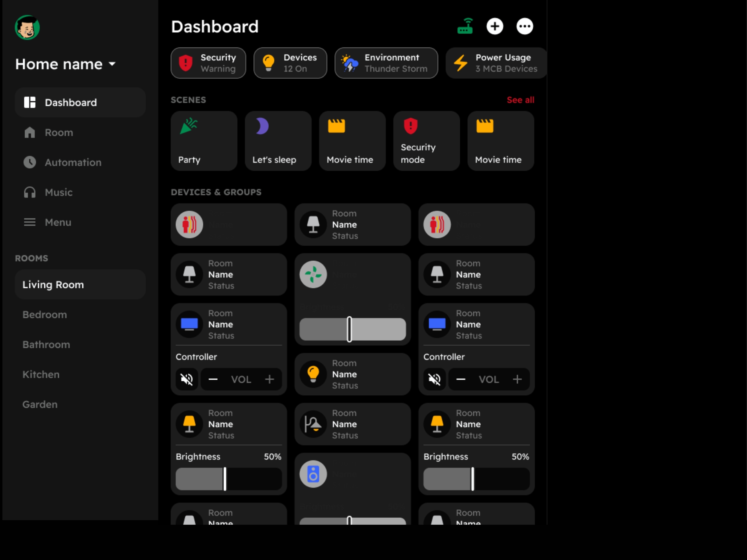
Task: Open the Security Warning chip
Action: point(208,63)
